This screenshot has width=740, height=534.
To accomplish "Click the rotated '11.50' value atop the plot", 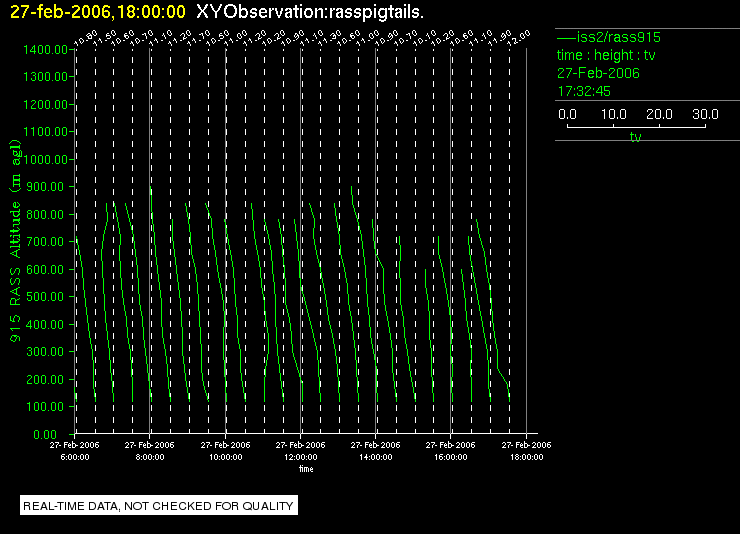I will click(105, 38).
